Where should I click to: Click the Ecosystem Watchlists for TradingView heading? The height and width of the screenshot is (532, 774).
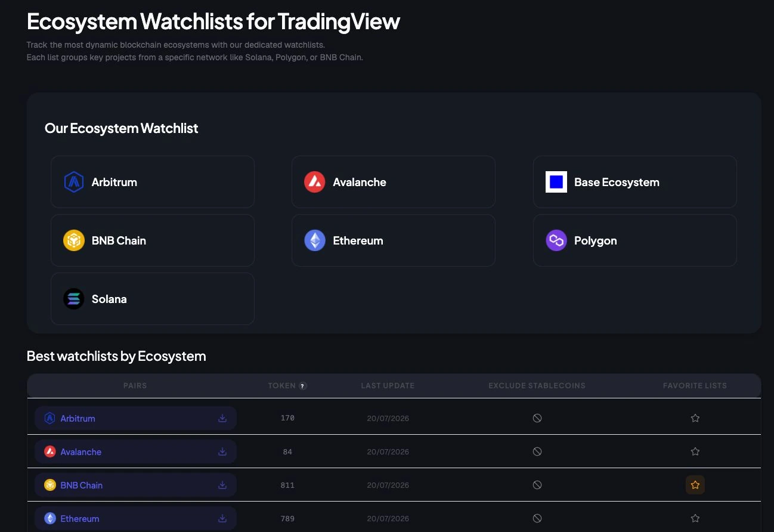[x=213, y=21]
